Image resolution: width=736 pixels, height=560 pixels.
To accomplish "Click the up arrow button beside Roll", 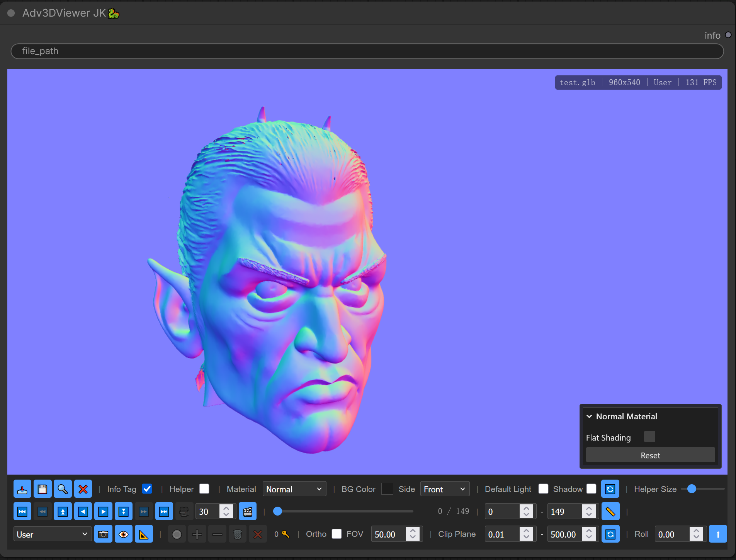I will coord(718,534).
